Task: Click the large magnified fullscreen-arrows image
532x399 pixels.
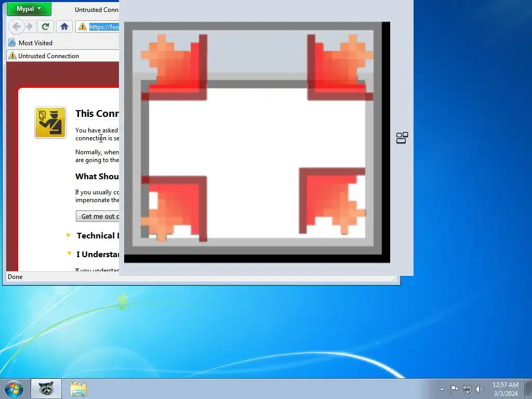Action: tap(257, 142)
